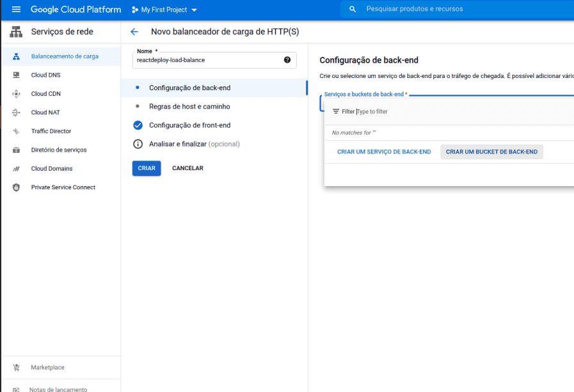The height and width of the screenshot is (392, 574).
Task: Select Regras de host e caminho step
Action: (x=189, y=107)
